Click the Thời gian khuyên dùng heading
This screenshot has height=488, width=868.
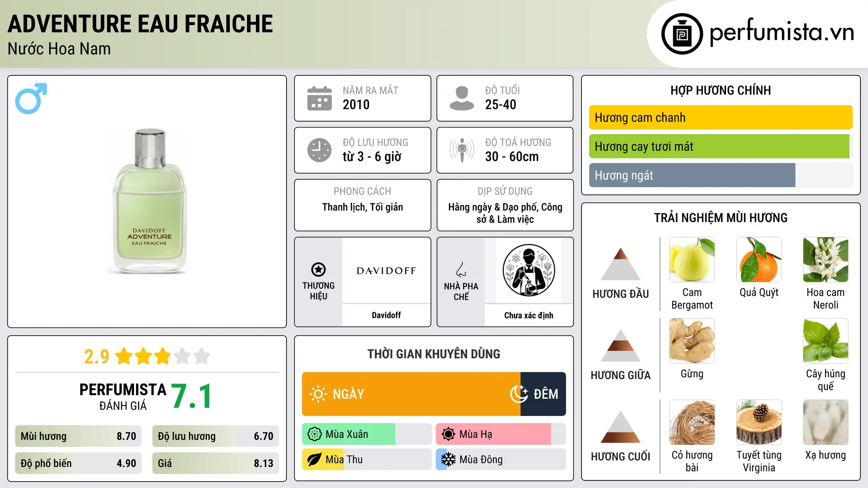coord(434,354)
